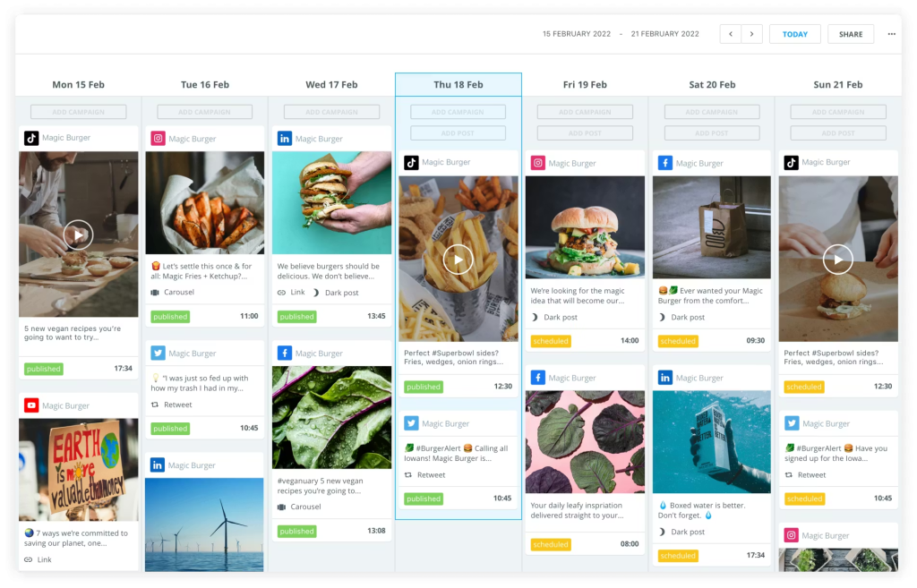
Task: Go to the previous week with left arrow
Action: pos(731,34)
